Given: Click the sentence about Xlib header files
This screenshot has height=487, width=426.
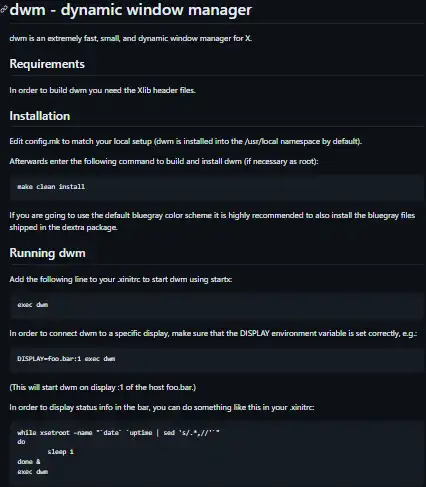Looking at the screenshot, I should pos(102,90).
